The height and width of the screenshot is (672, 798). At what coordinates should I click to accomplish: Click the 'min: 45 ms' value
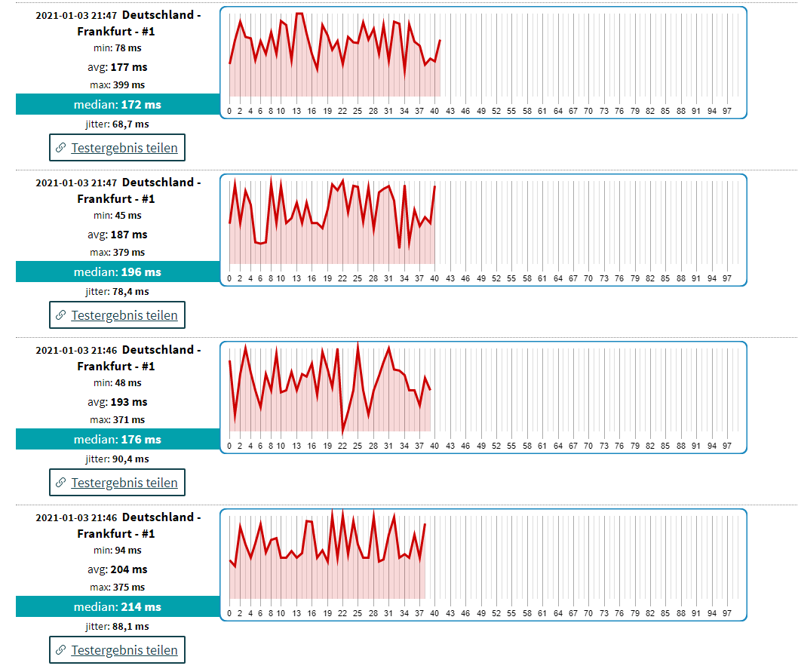118,216
